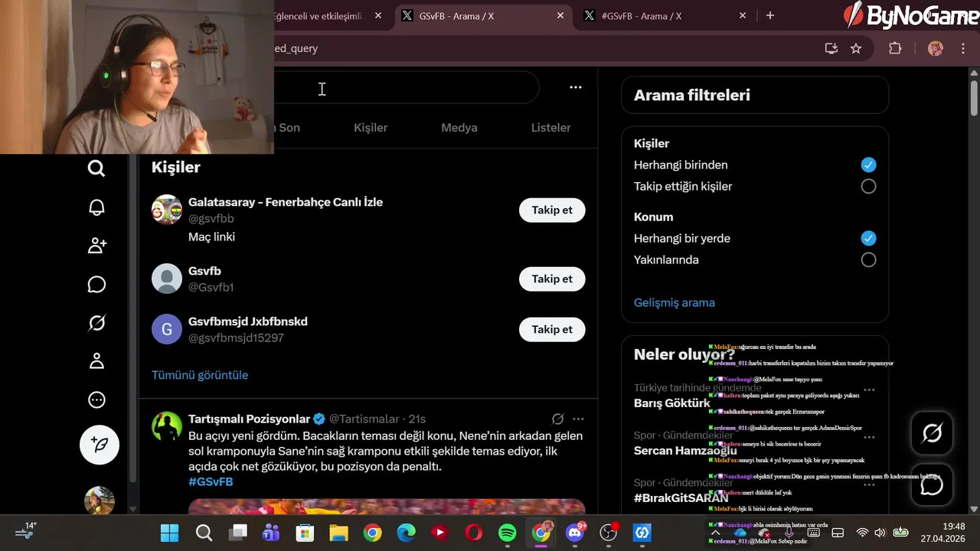This screenshot has height=551, width=980.
Task: Launch Opera browser from taskbar
Action: [474, 533]
